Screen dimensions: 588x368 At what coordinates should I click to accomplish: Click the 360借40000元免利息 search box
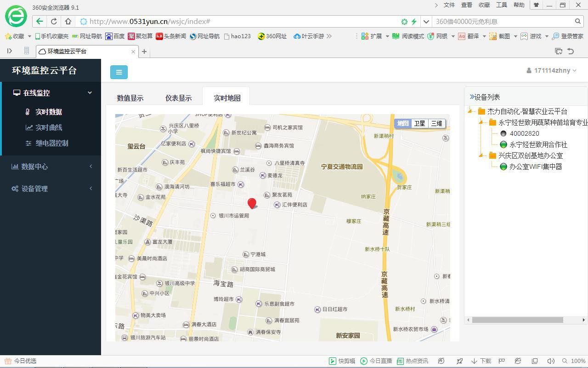click(503, 21)
